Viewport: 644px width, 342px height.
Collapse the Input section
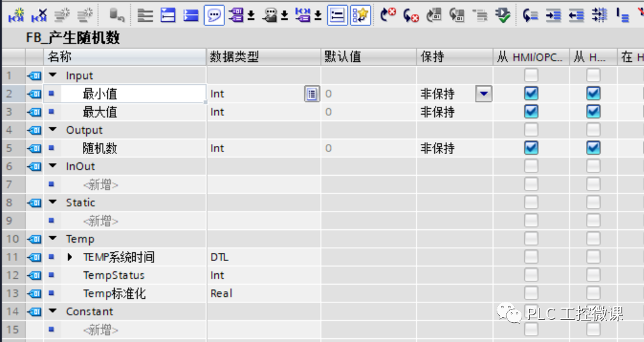52,75
